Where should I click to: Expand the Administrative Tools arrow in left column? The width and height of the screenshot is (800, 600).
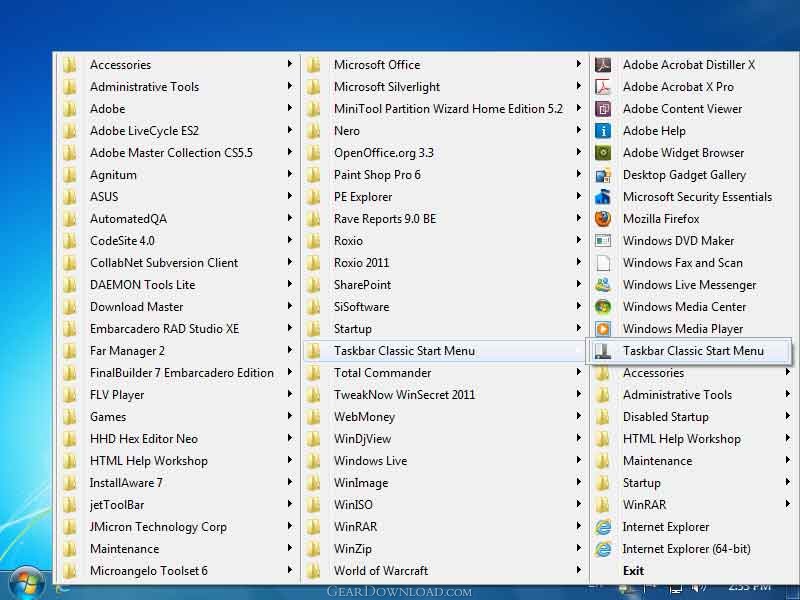(x=289, y=86)
